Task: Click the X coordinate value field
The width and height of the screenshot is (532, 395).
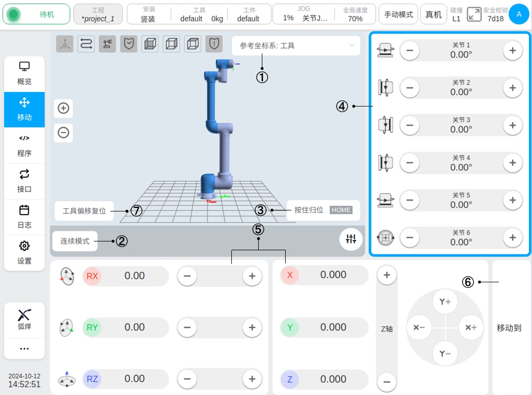Action: [333, 275]
